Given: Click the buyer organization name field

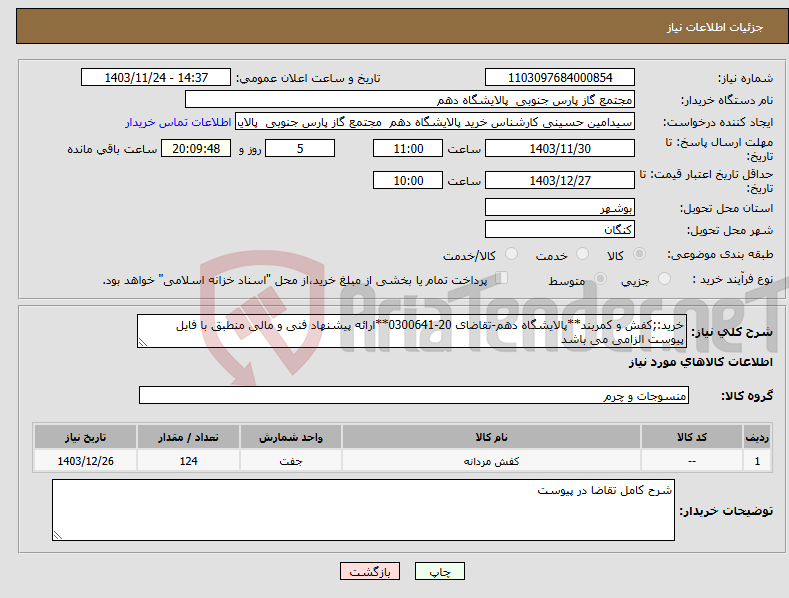Looking at the screenshot, I should point(410,100).
